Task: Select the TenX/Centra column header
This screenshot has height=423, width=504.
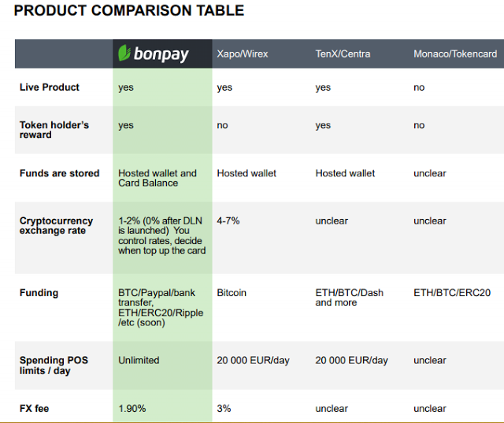Action: click(x=343, y=54)
